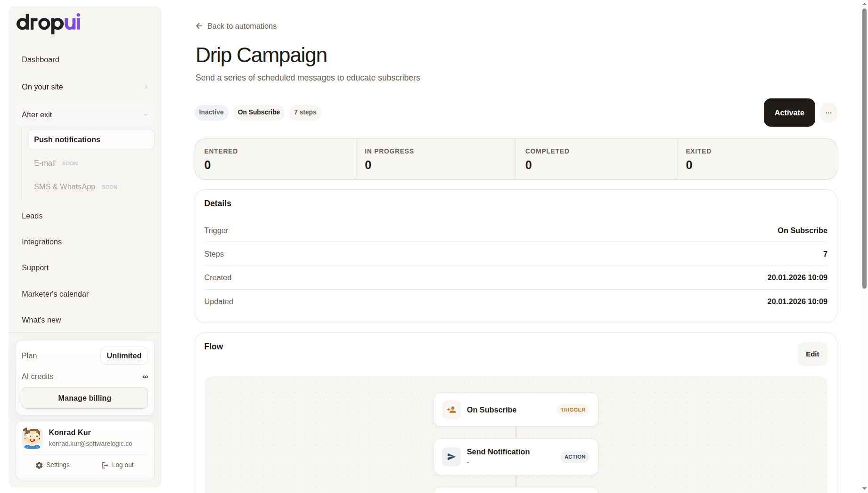Expand the On your site section

84,87
